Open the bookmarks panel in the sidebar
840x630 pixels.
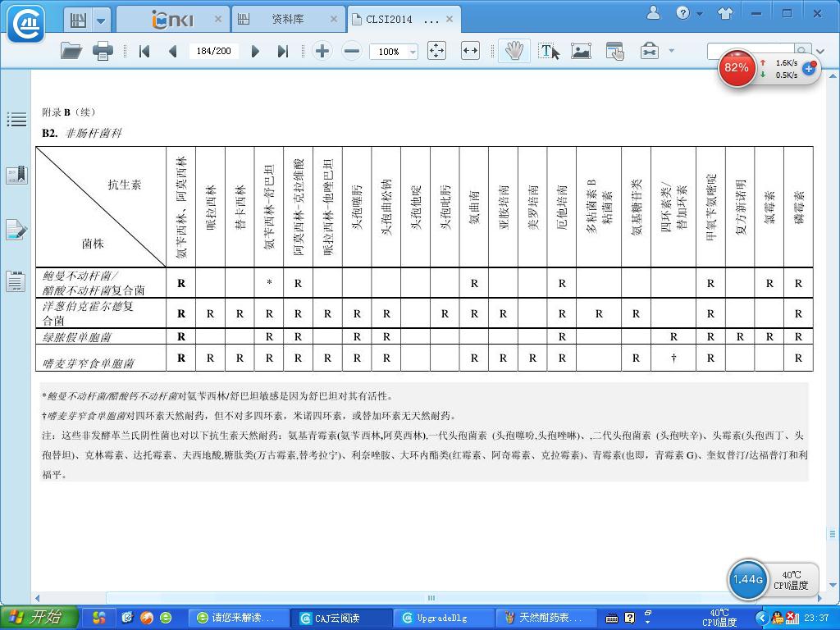point(16,175)
